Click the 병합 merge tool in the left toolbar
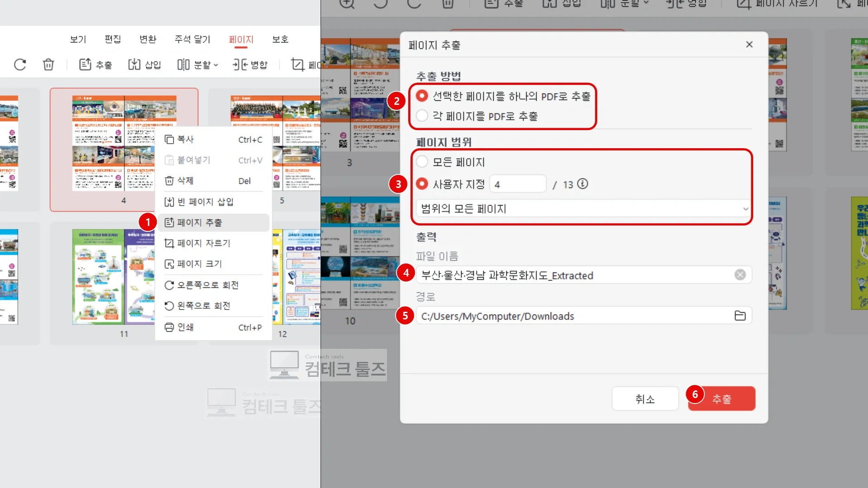This screenshot has height=488, width=868. tap(250, 65)
